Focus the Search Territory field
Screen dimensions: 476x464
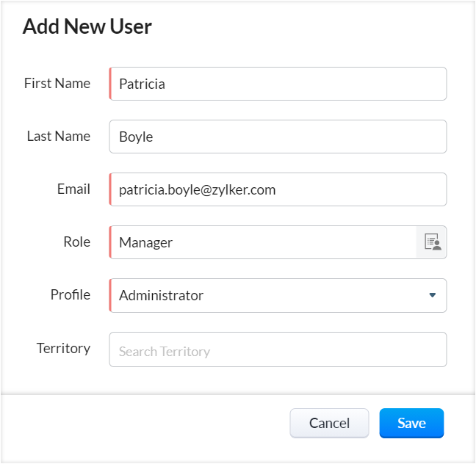[x=278, y=349]
